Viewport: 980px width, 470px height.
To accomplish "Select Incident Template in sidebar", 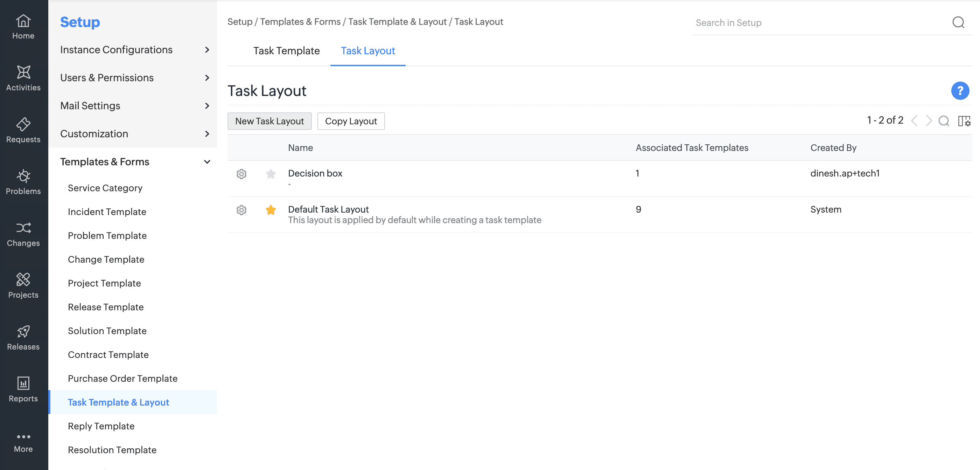I will coord(107,212).
